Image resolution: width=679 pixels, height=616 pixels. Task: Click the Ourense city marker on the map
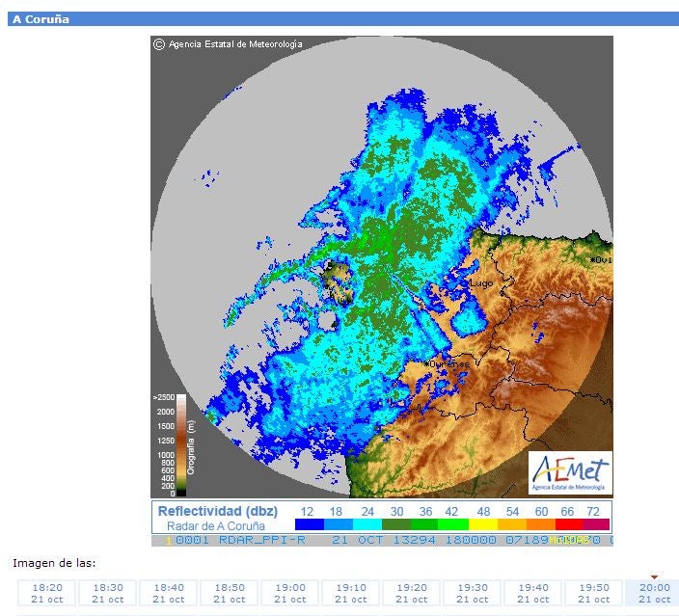(426, 363)
